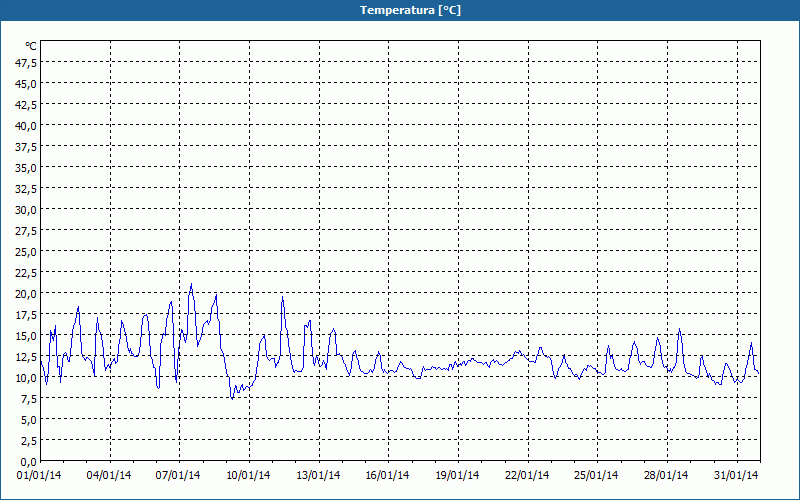Select the 19/01/14 date label

pos(457,476)
